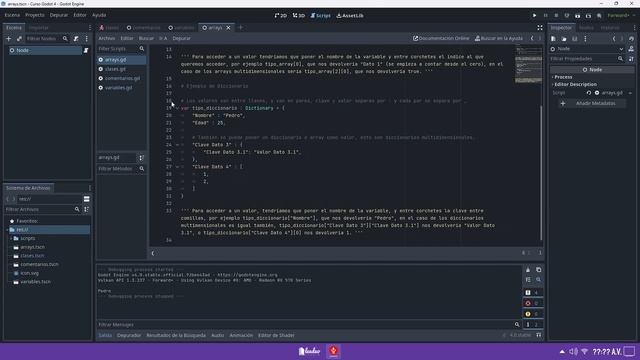Toggle editor messages visibility in output
This screenshot has height=360, width=640.
click(x=533, y=324)
